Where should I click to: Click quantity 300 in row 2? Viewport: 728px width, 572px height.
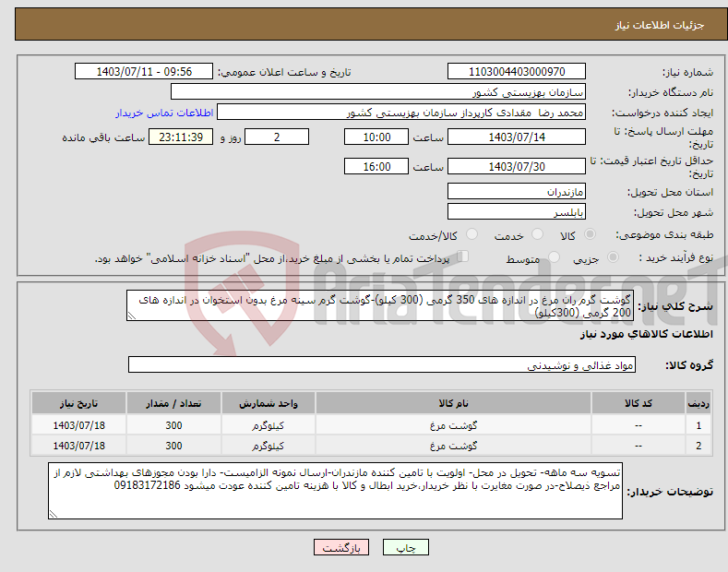(173, 446)
